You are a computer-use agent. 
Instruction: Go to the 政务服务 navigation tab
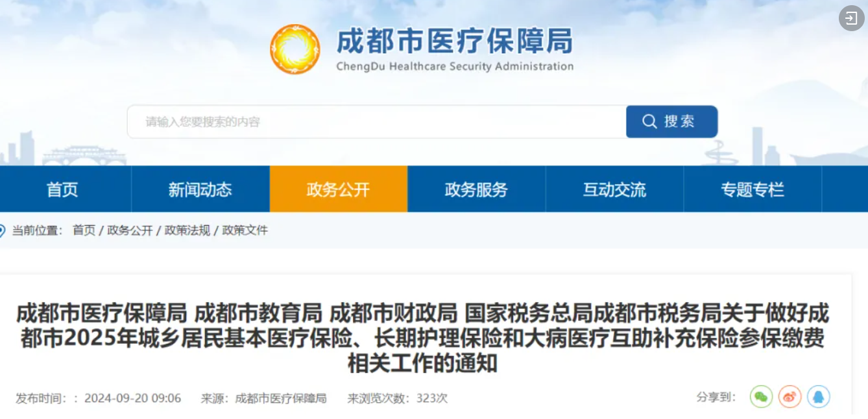click(x=476, y=189)
